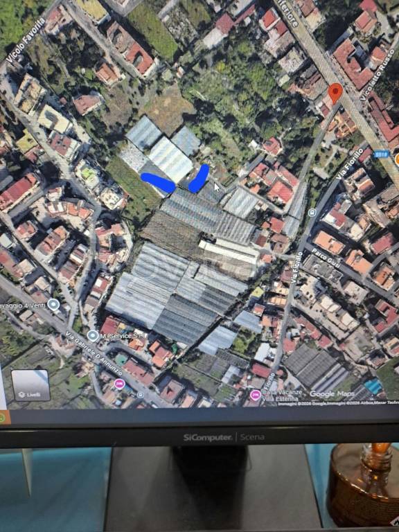399x532 pixels.
Task: Click the blue SS18 road shield
Action: (381, 154)
